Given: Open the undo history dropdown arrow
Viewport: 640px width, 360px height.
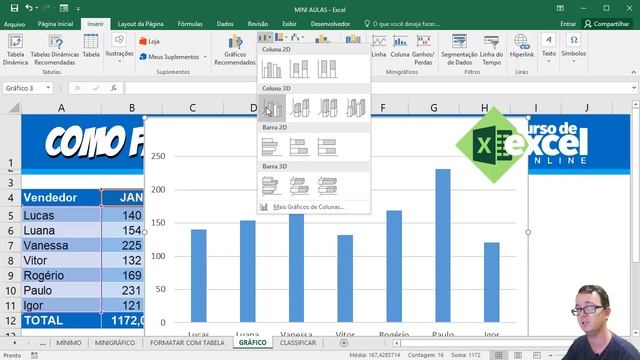Looking at the screenshot, I should [37, 8].
